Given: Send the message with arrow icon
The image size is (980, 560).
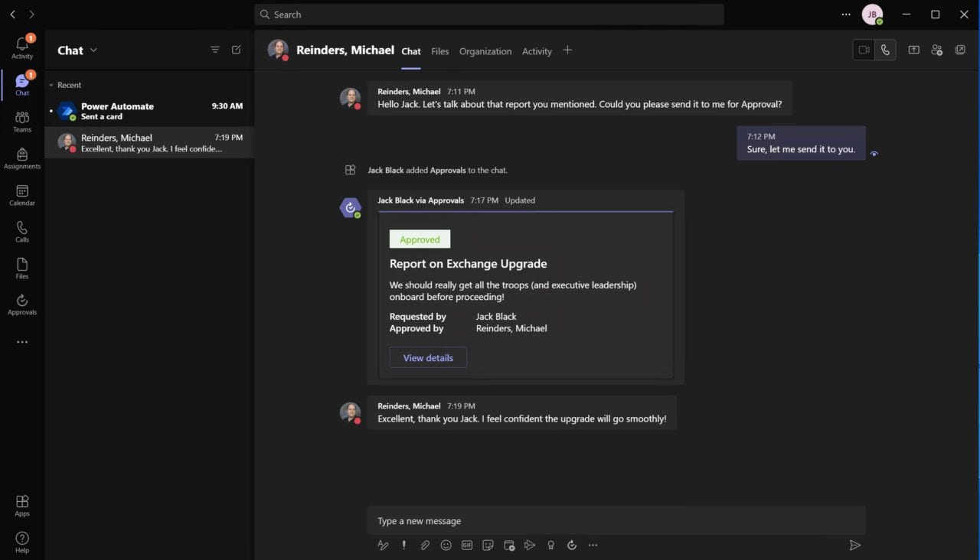Looking at the screenshot, I should (855, 545).
